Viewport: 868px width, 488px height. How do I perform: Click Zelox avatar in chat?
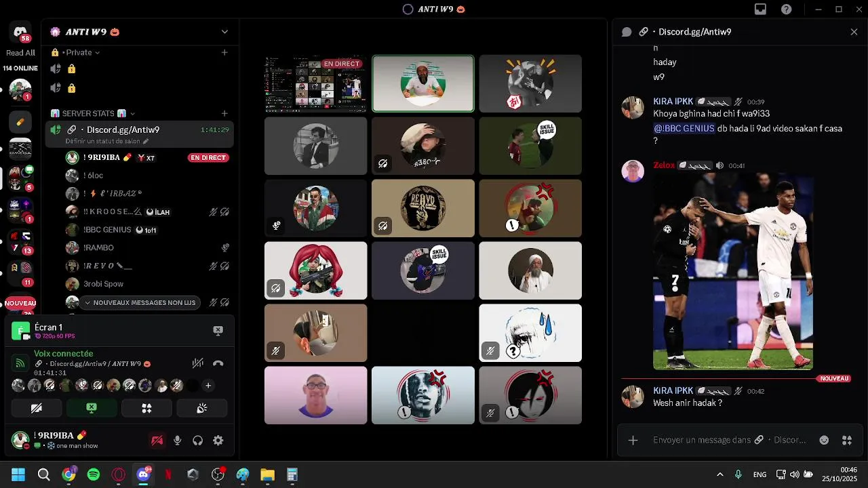tap(633, 171)
